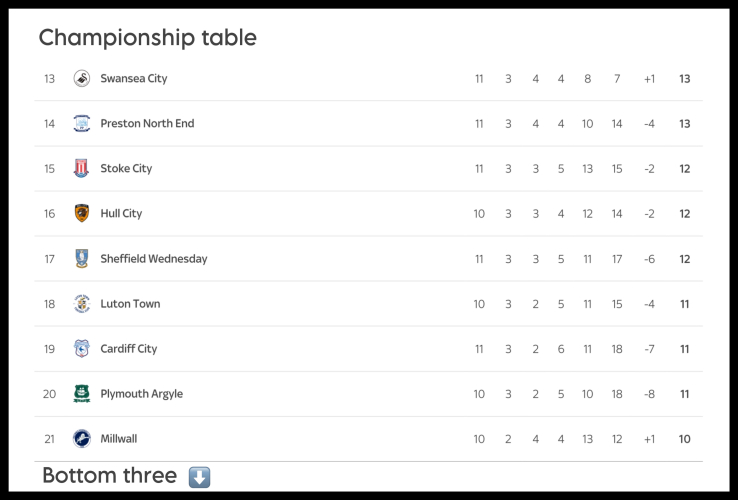Click the Millwall lion crest

(x=82, y=439)
